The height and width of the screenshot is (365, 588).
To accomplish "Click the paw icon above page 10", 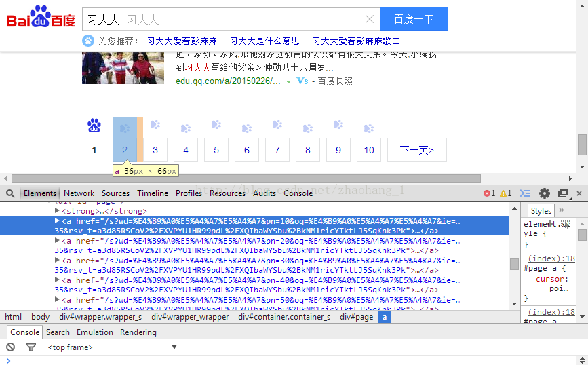I will tap(369, 129).
